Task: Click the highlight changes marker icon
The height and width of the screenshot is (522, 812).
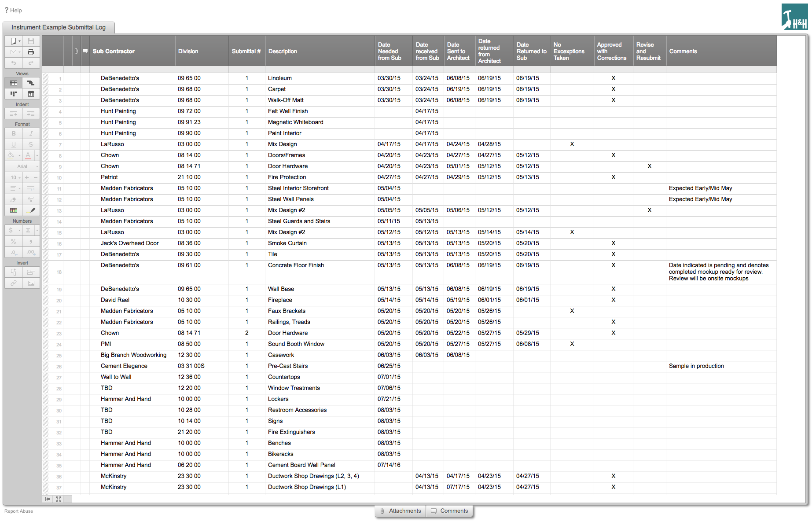Action: click(x=31, y=210)
